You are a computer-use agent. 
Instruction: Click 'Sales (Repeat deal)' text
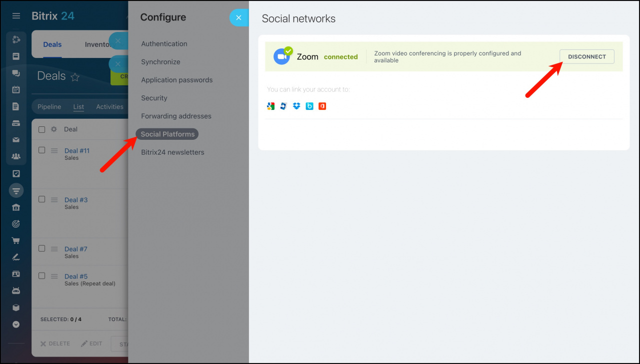(x=90, y=284)
